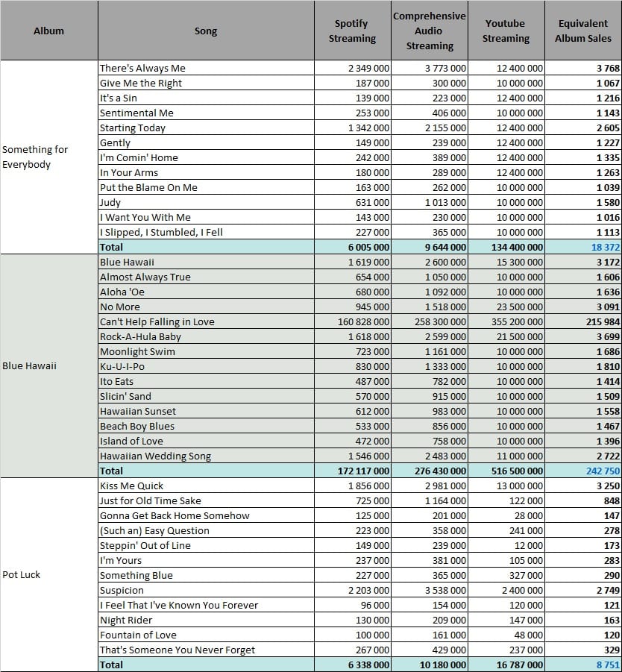Select the Blue Hawaii album cell
This screenshot has height=672, width=622.
(x=49, y=365)
